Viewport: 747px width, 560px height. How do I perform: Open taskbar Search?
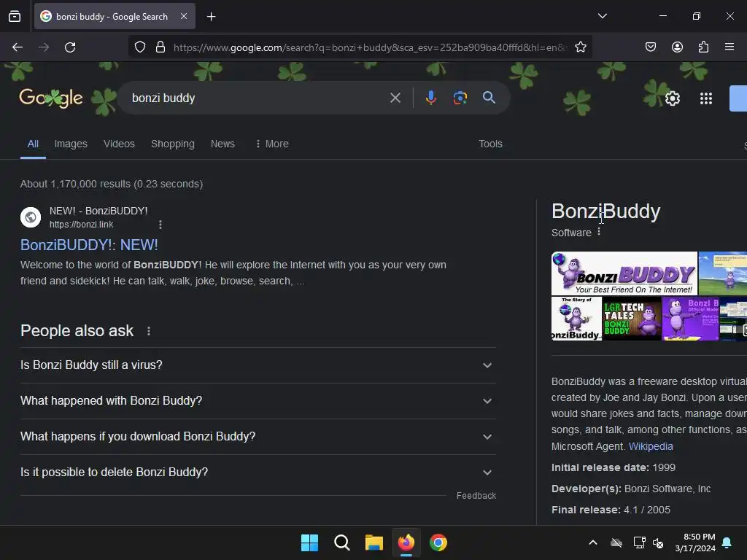click(x=341, y=542)
